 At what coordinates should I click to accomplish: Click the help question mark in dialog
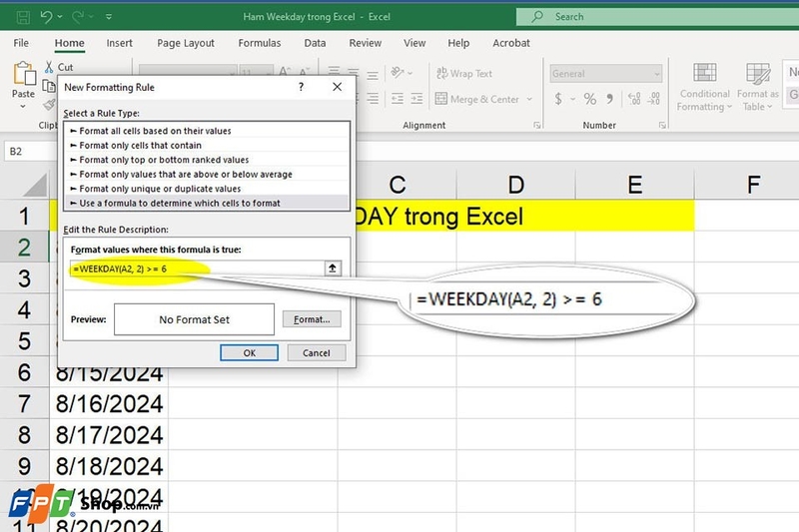click(301, 88)
